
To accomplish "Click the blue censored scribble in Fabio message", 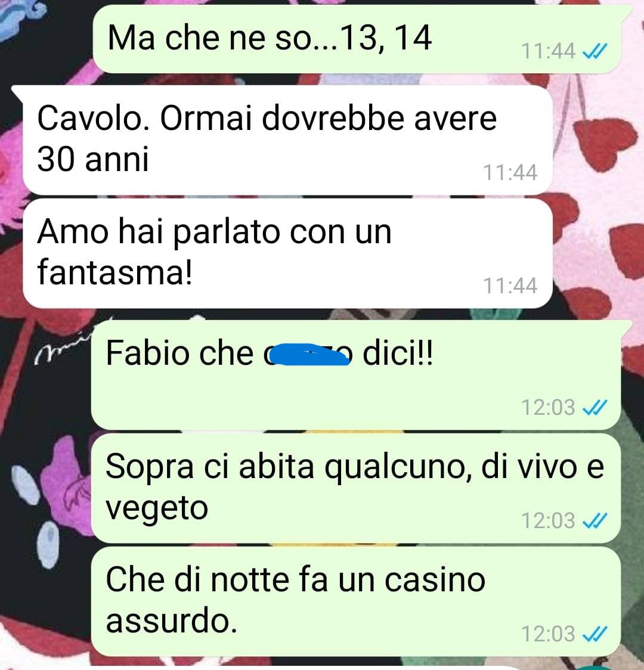I will (310, 354).
